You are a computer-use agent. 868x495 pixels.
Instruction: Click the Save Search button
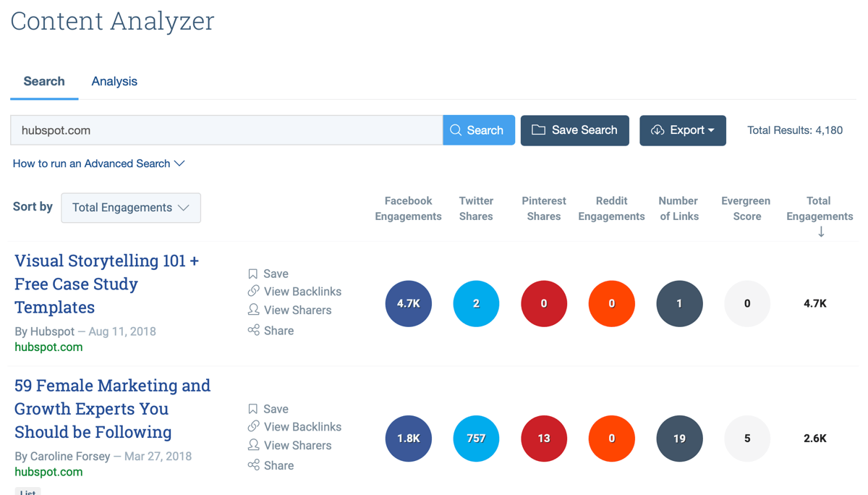(575, 130)
